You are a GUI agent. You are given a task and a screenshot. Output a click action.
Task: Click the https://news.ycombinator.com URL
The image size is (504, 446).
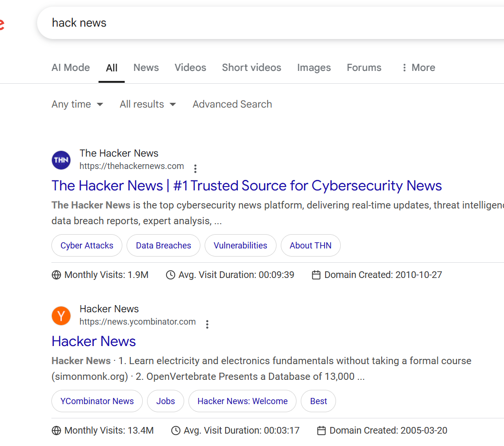click(137, 322)
